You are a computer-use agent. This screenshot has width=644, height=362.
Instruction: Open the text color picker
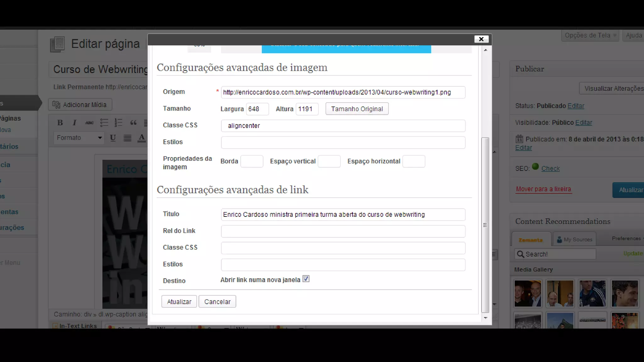142,138
